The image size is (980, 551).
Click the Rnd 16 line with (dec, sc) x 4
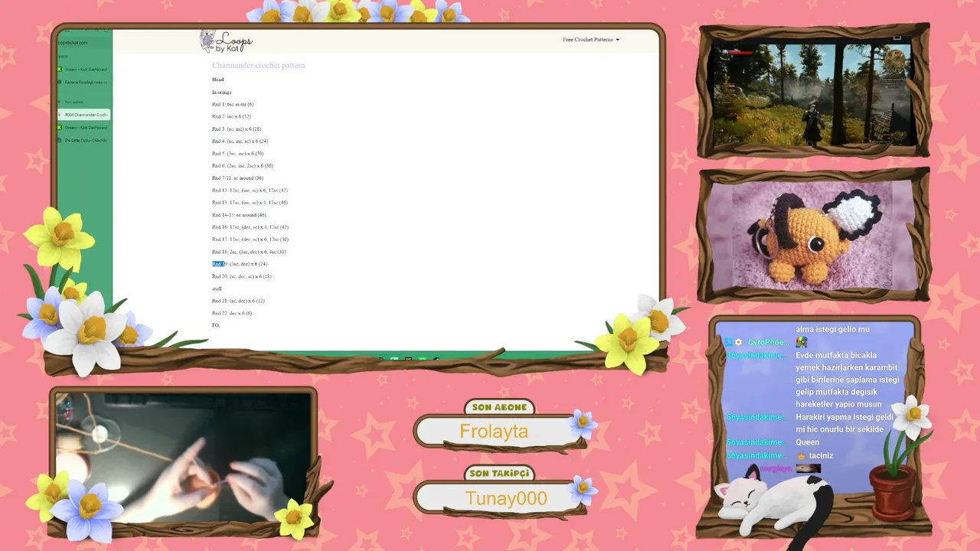(250, 227)
